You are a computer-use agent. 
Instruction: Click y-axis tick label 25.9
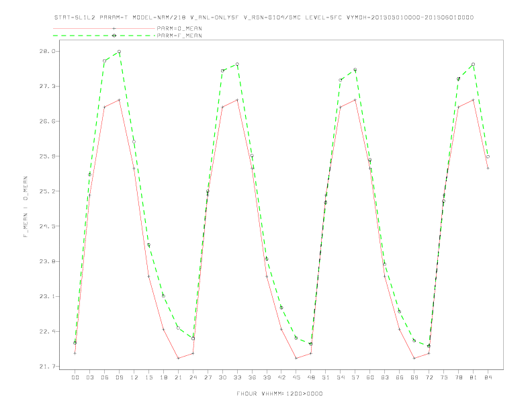(47, 156)
